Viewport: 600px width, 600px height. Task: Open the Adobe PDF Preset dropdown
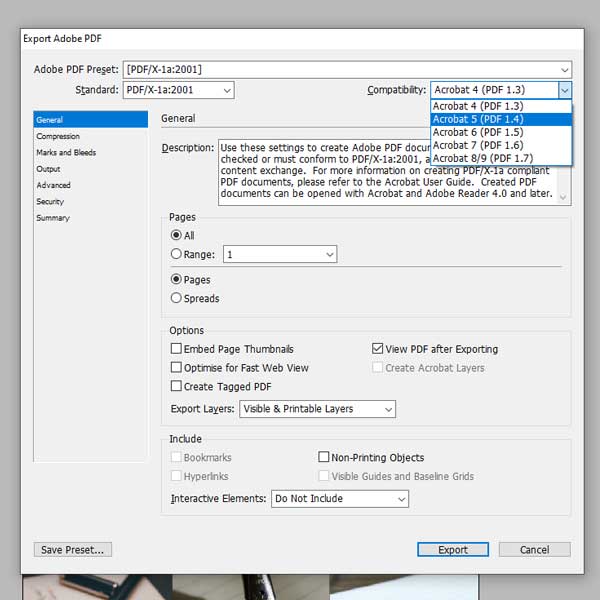(347, 70)
